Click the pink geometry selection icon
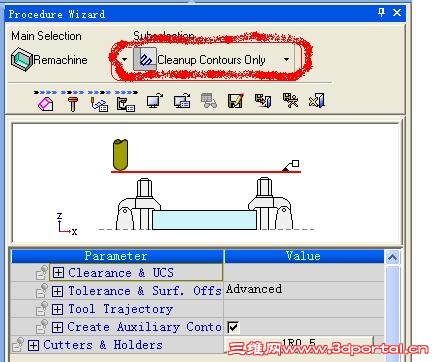 [45, 104]
